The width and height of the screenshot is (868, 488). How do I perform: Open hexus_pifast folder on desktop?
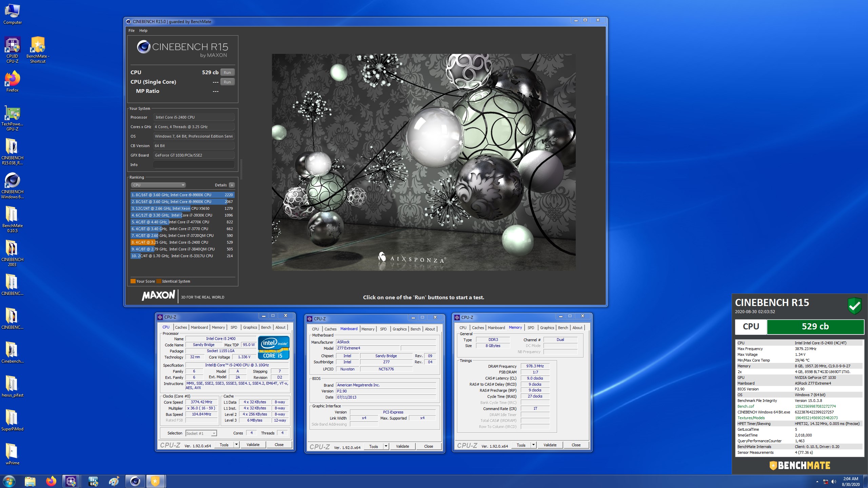[x=13, y=386]
